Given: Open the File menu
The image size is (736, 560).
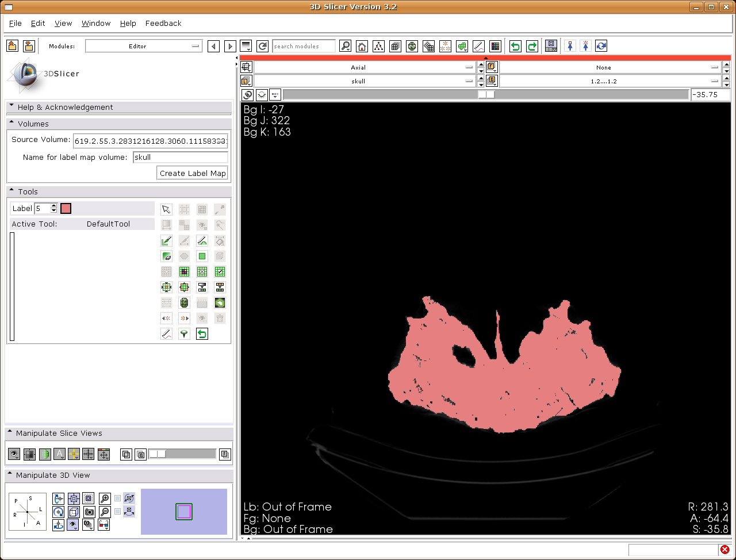Looking at the screenshot, I should coord(16,24).
